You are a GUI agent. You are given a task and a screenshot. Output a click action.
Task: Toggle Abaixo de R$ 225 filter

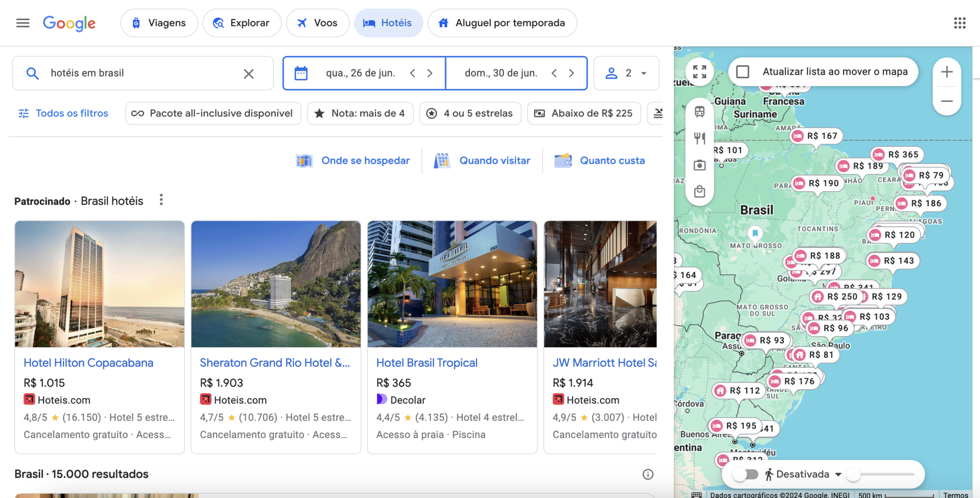(x=584, y=113)
